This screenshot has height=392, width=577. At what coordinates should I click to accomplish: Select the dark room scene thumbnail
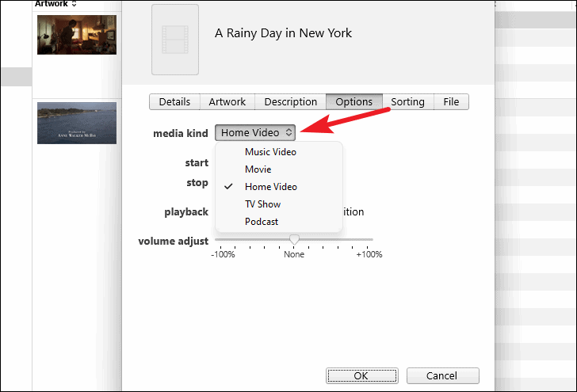pyautogui.click(x=77, y=35)
